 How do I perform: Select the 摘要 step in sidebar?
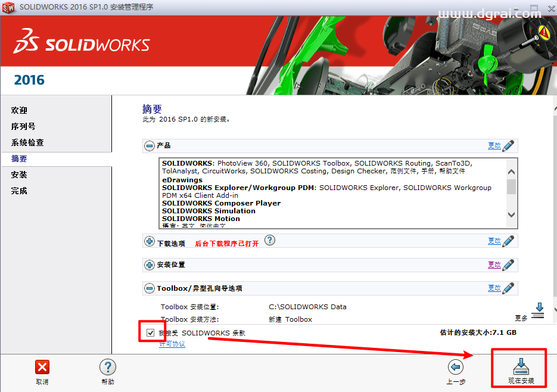pyautogui.click(x=19, y=158)
